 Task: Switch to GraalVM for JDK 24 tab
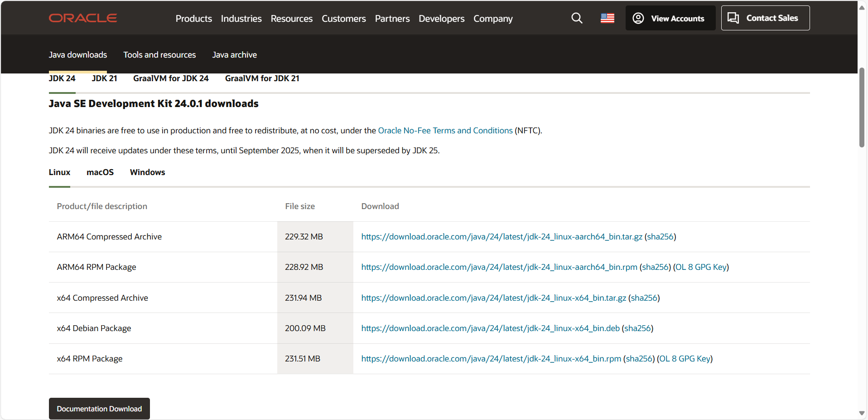click(x=171, y=78)
